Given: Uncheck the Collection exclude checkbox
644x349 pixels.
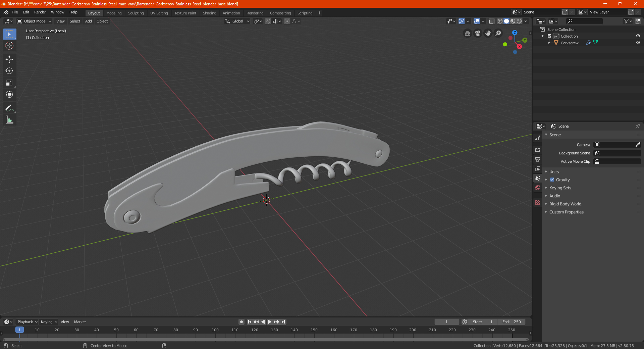Looking at the screenshot, I should pyautogui.click(x=549, y=36).
